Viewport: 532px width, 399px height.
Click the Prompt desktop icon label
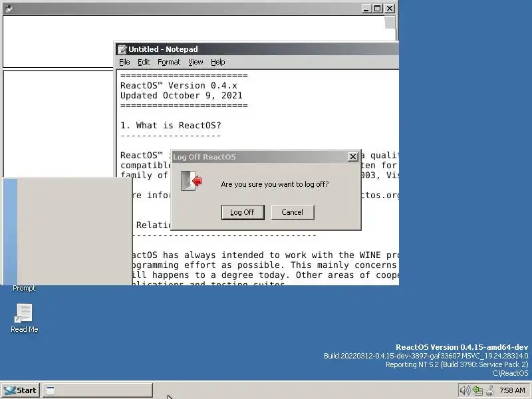point(24,288)
